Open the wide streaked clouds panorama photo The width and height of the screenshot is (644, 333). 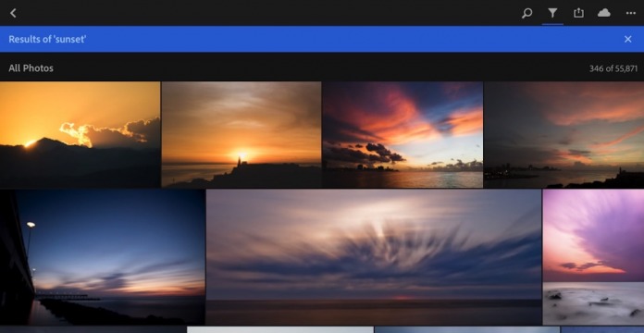374,257
